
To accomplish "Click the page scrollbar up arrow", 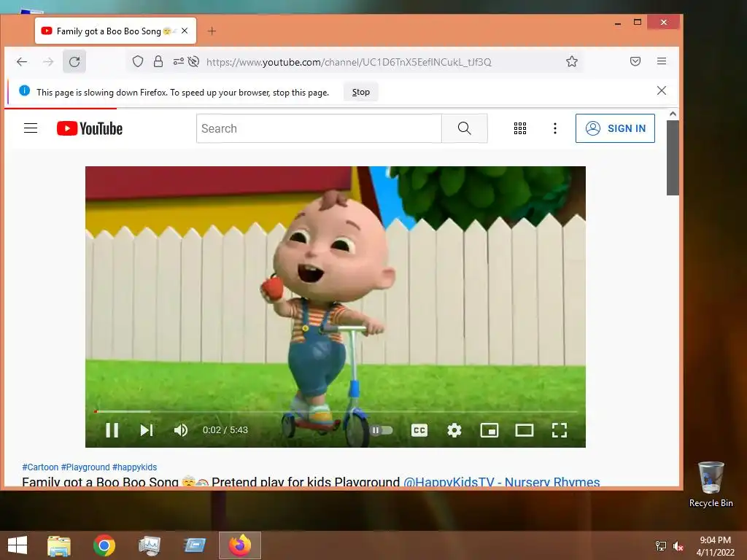I will [x=673, y=114].
